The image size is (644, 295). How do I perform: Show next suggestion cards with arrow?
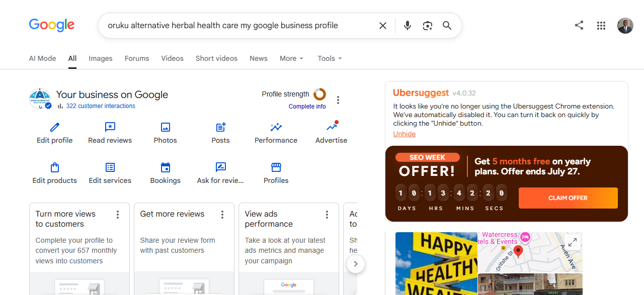click(356, 264)
